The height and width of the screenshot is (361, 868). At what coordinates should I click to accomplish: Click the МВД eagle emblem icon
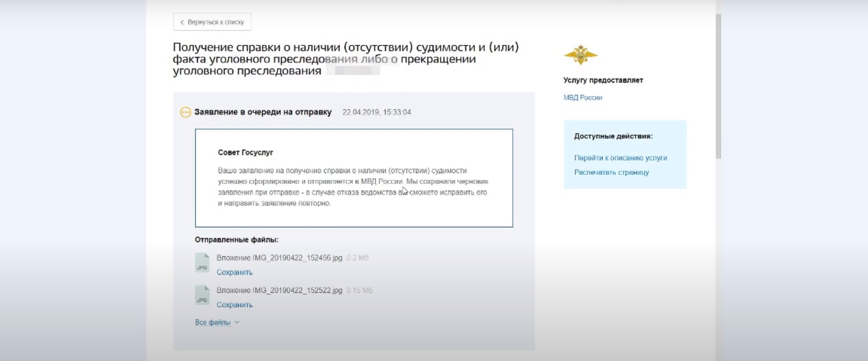(580, 55)
